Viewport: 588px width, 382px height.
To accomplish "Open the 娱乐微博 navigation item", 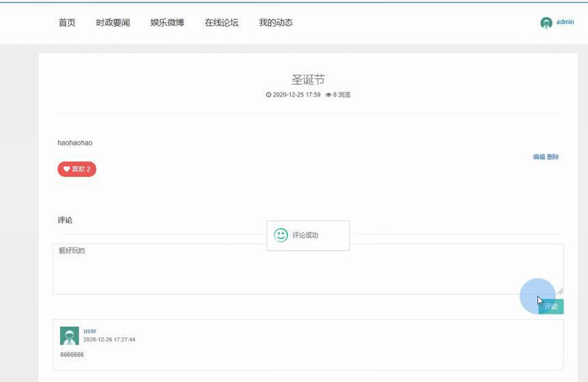I will click(168, 23).
